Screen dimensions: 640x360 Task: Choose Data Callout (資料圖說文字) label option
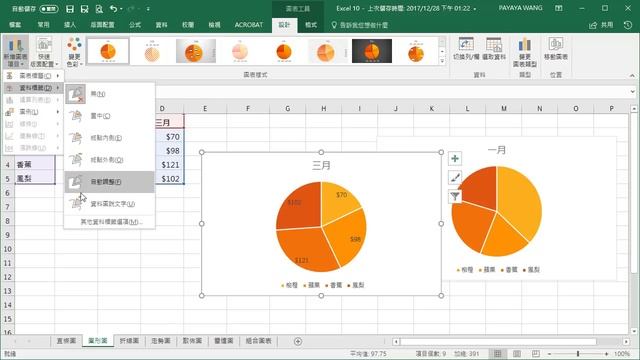(x=109, y=203)
